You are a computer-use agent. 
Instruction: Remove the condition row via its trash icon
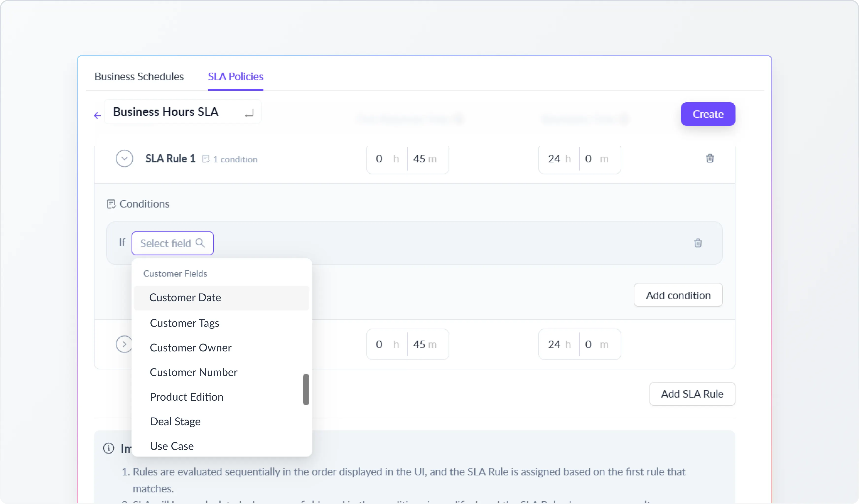pos(698,243)
